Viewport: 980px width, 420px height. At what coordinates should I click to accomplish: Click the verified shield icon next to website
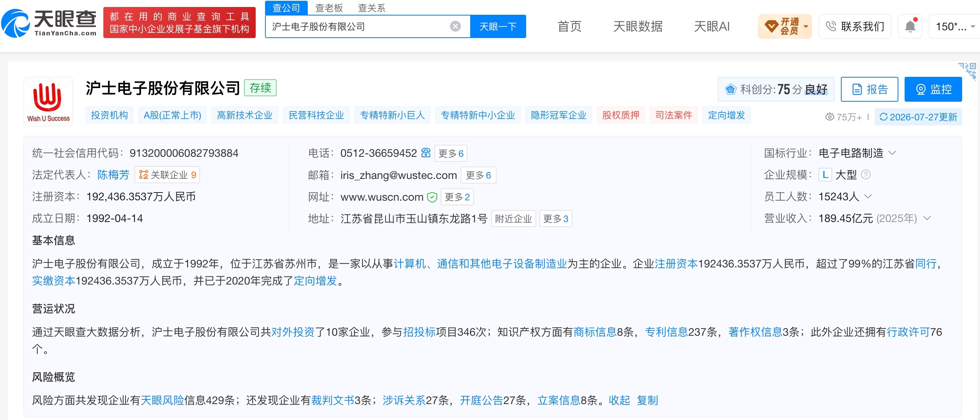(432, 197)
